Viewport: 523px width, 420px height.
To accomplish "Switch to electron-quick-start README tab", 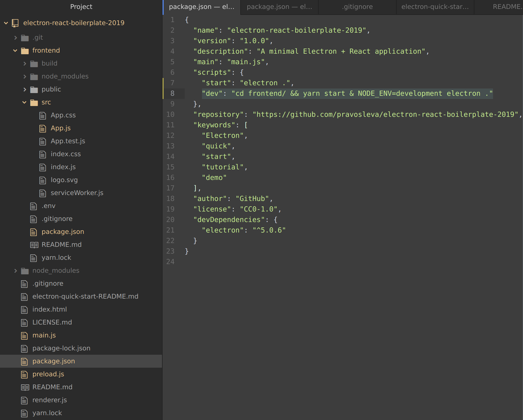I will 435,7.
